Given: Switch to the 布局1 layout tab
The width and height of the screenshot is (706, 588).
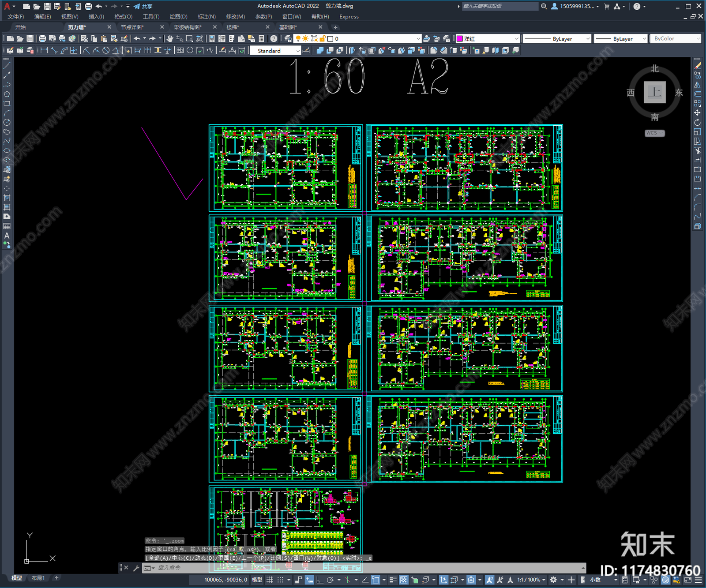Looking at the screenshot, I should [38, 578].
